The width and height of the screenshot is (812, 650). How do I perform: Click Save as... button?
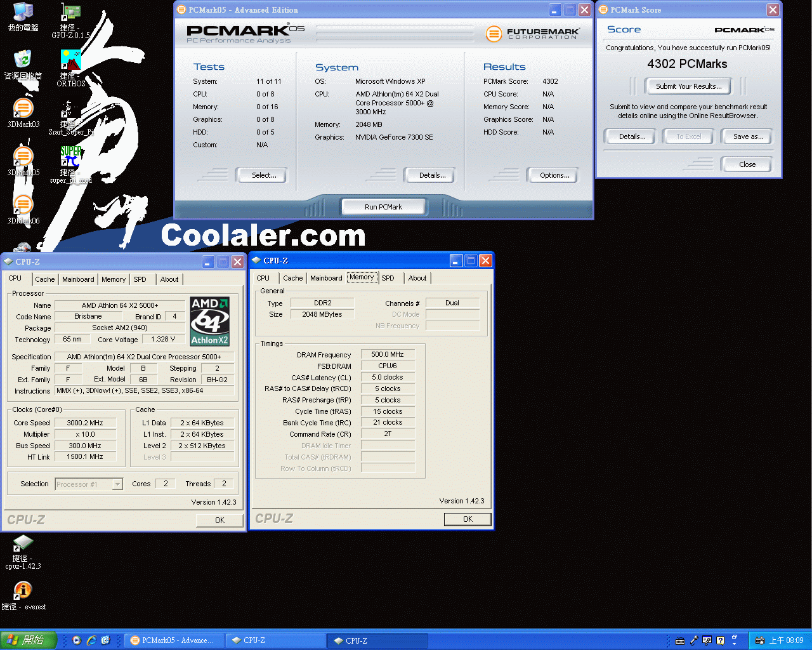point(747,136)
